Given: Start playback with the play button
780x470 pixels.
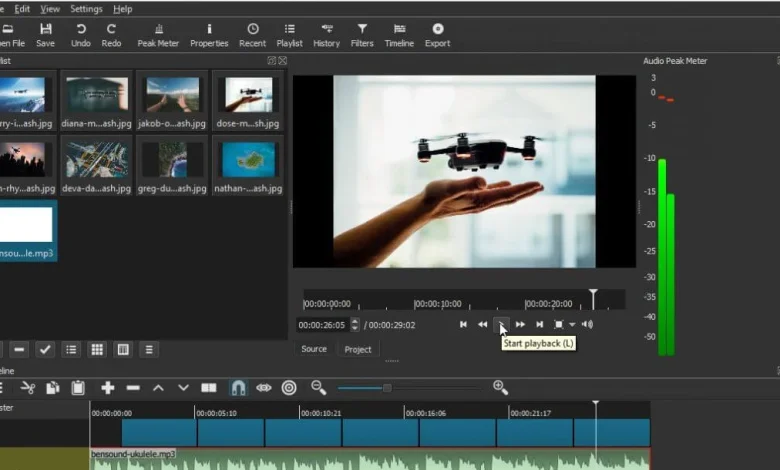Looking at the screenshot, I should click(502, 324).
